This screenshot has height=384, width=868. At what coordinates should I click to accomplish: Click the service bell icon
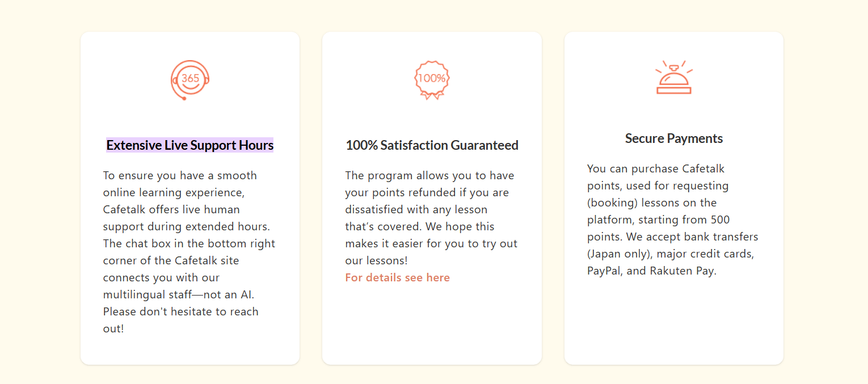pyautogui.click(x=673, y=78)
